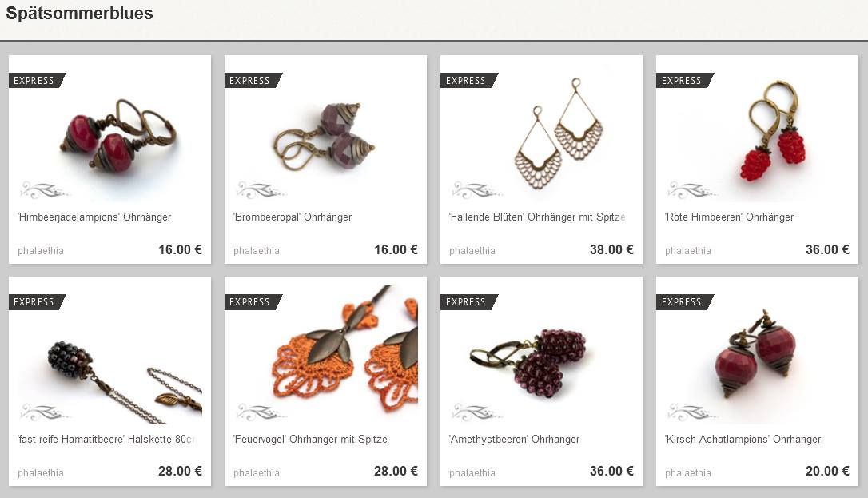Open 'Fallende Blüten' Ohrhänger mit Spitze link
Image resolution: width=868 pixels, height=498 pixels.
point(537,217)
